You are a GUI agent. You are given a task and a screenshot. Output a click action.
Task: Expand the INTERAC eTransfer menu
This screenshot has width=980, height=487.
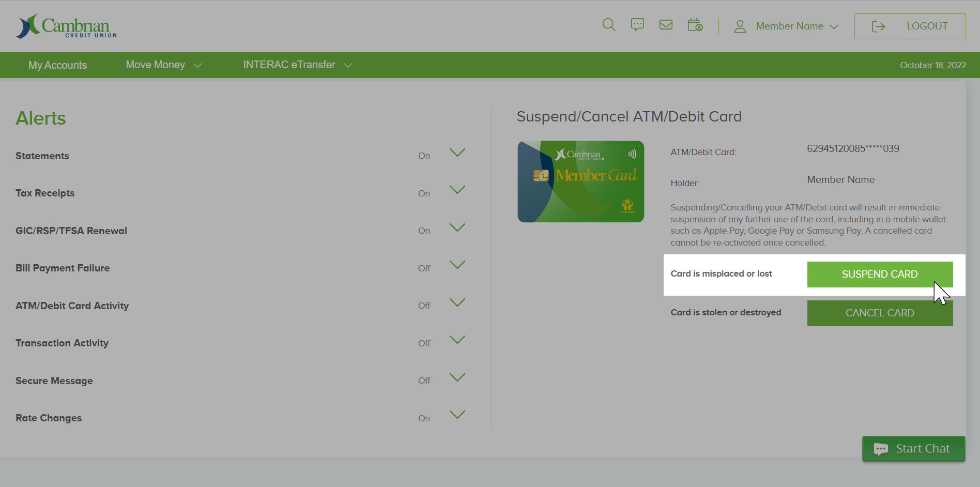pos(296,65)
